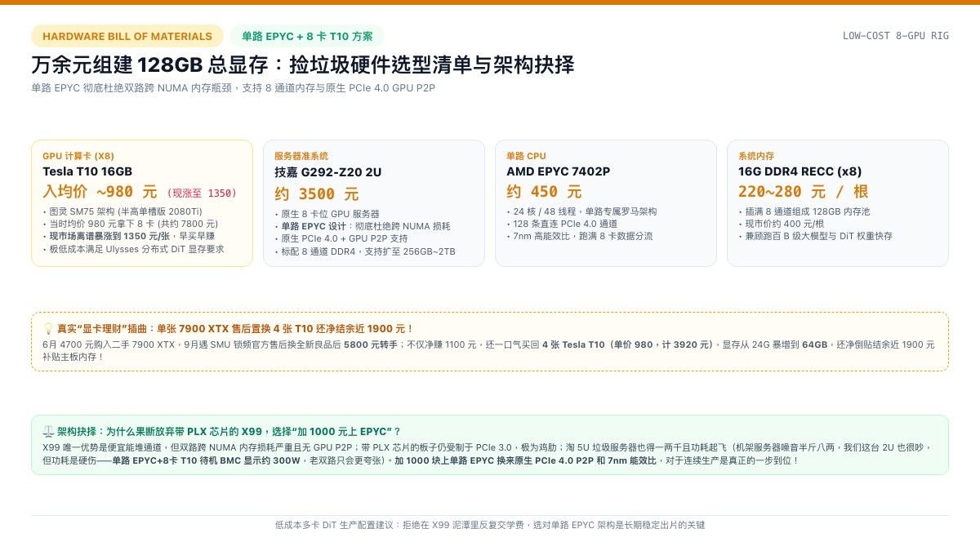The width and height of the screenshot is (980, 551).
Task: Click the scales icon beside 架构抉择
Action: pos(47,431)
